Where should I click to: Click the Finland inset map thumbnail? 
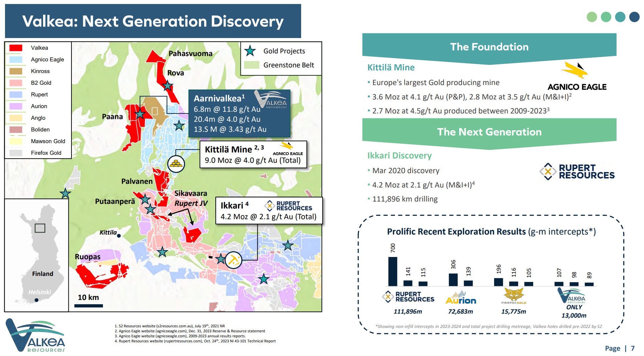pos(37,255)
